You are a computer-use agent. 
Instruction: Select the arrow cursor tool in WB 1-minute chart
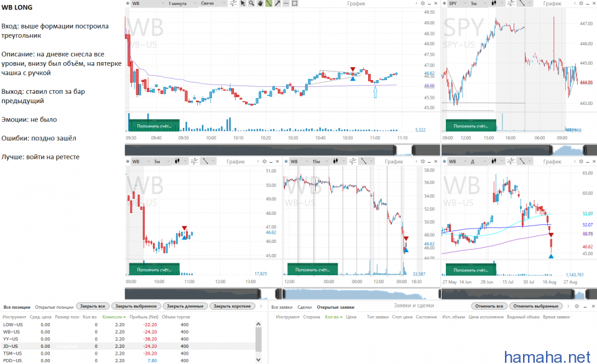pos(243,4)
